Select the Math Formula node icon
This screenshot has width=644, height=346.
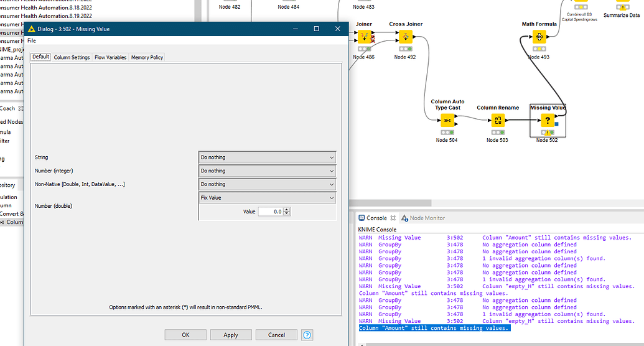click(x=539, y=37)
